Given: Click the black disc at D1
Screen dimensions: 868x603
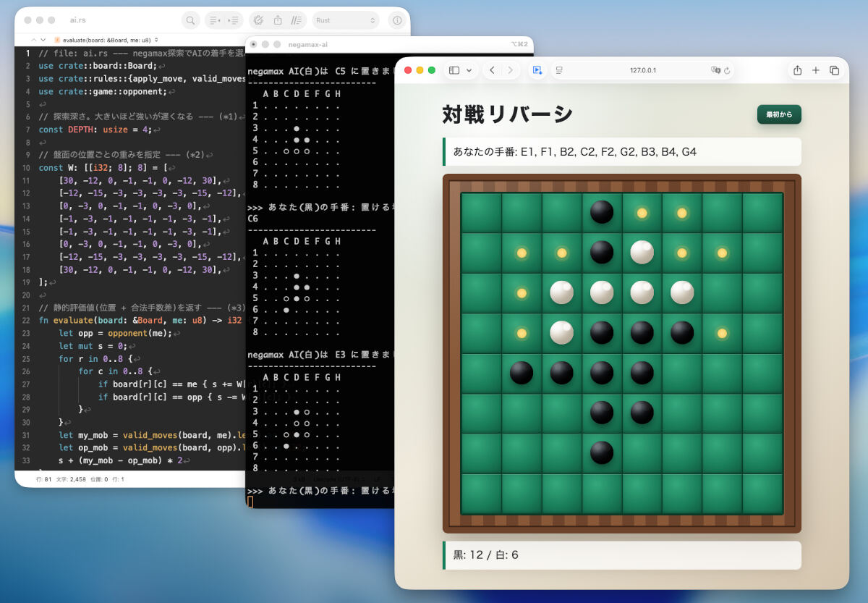Looking at the screenshot, I should (x=602, y=212).
